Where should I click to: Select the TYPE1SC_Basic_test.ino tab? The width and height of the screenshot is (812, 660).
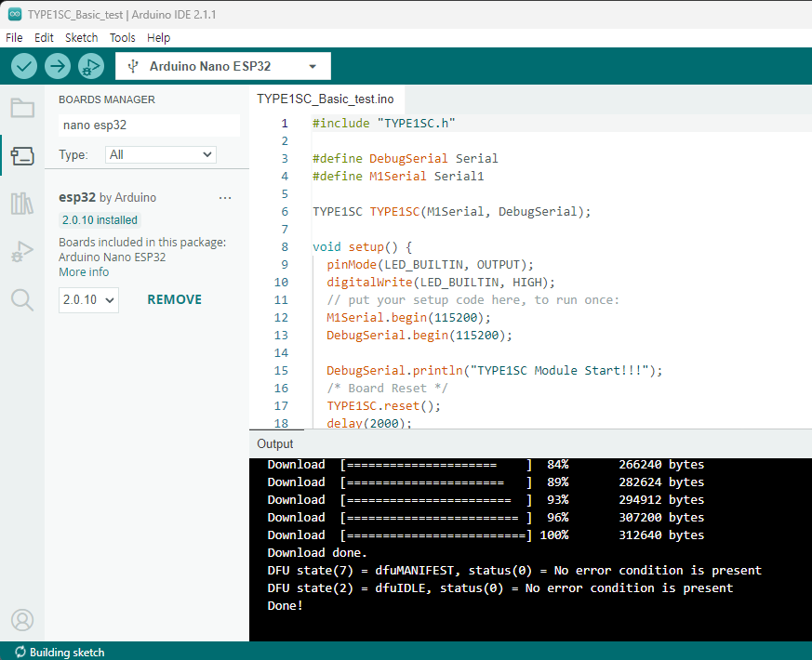point(326,99)
